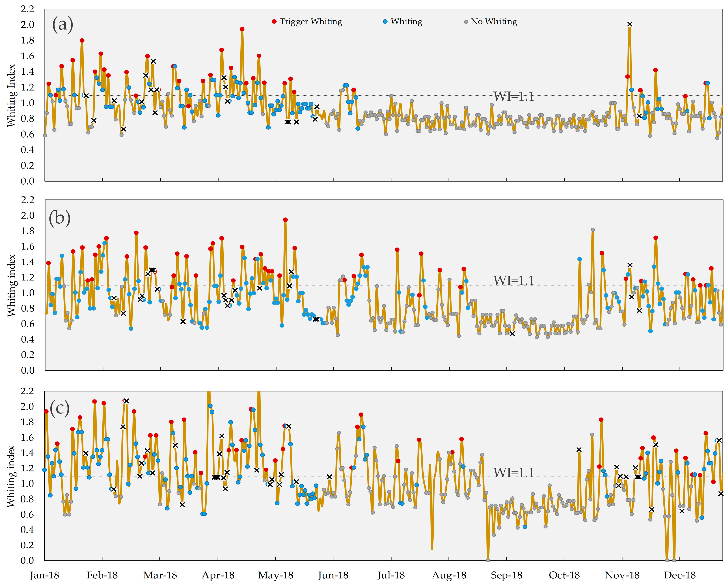Image resolution: width=728 pixels, height=588 pixels.
Task: Click the grey peak dot near 1.8 in October, panel (b)
Action: click(593, 230)
